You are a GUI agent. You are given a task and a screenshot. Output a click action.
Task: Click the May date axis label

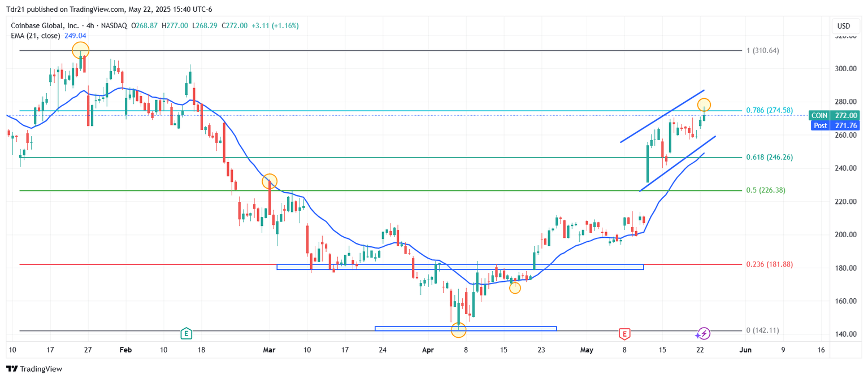pos(587,350)
